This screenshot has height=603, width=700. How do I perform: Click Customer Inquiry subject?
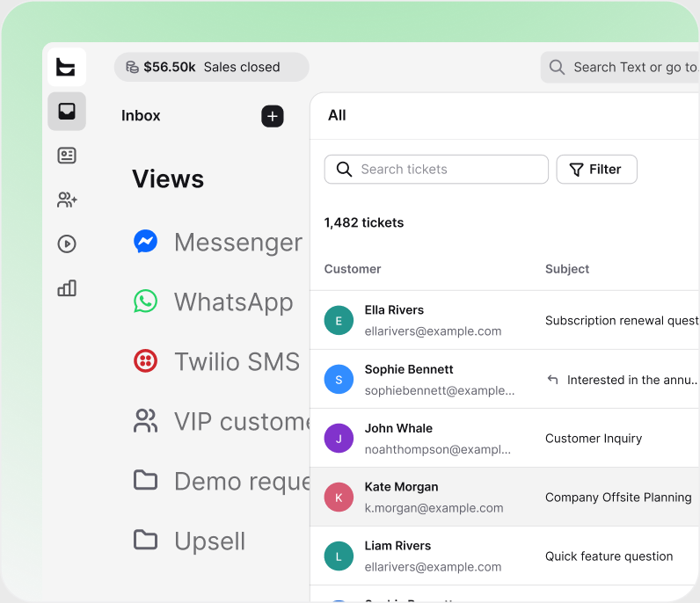pyautogui.click(x=594, y=439)
